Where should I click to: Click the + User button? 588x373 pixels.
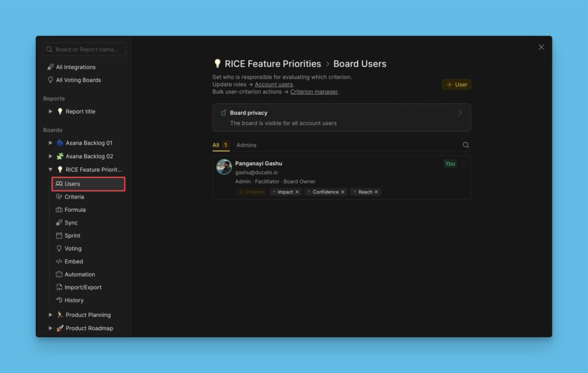click(457, 84)
